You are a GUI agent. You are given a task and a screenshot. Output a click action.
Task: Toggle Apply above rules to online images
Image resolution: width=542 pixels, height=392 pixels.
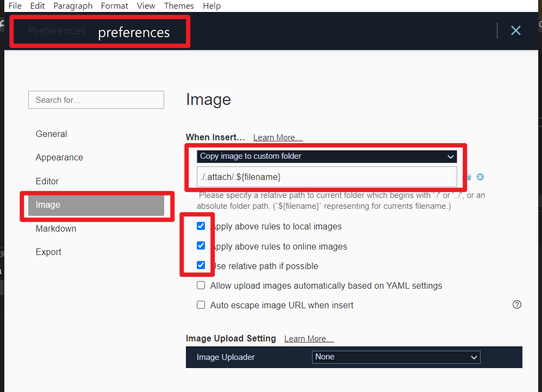201,246
